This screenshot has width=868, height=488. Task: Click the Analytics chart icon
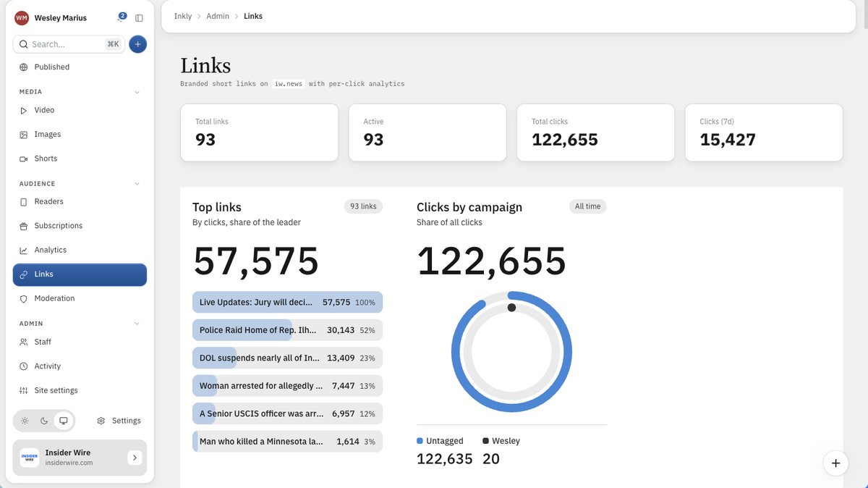[x=24, y=251]
